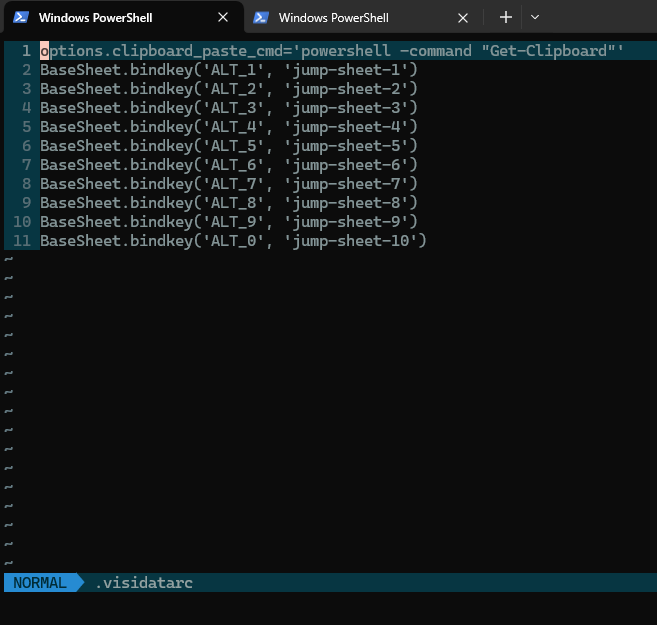This screenshot has width=657, height=625.
Task: Switch to the second Windows PowerShell tab
Action: point(363,18)
